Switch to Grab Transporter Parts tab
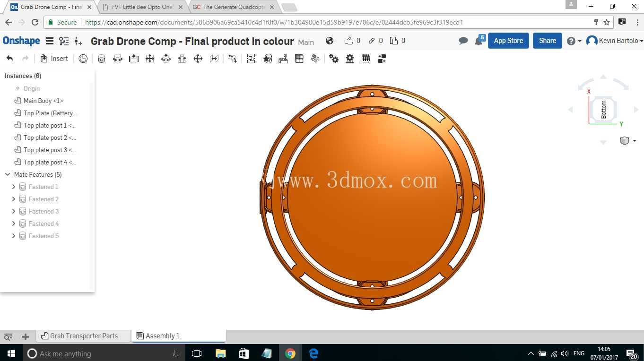Image resolution: width=644 pixels, height=361 pixels. [x=84, y=336]
